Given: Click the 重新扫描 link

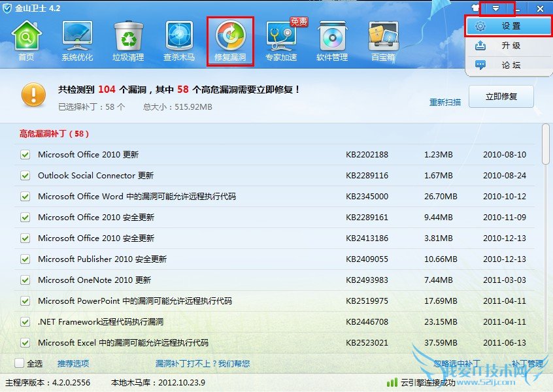Looking at the screenshot, I should click(x=445, y=102).
